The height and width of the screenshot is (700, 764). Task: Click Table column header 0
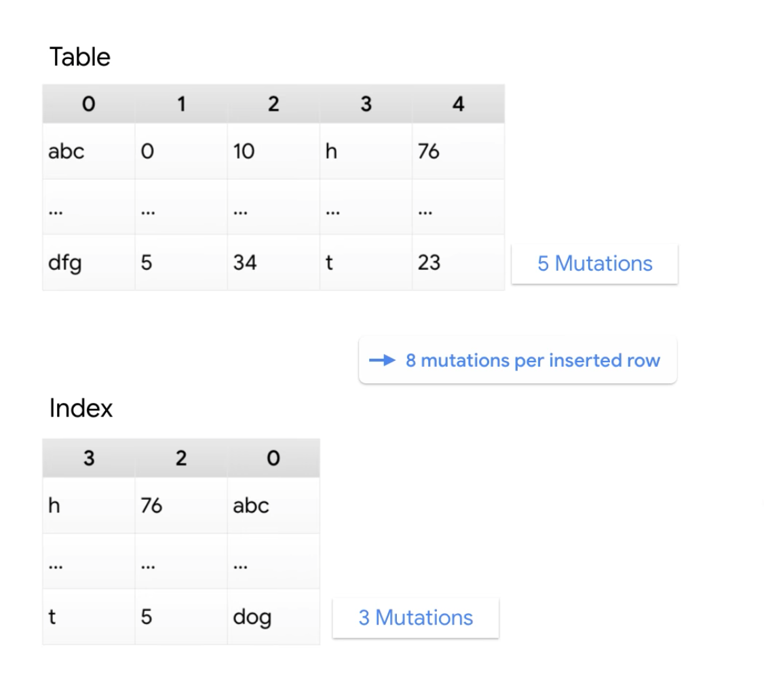88,104
